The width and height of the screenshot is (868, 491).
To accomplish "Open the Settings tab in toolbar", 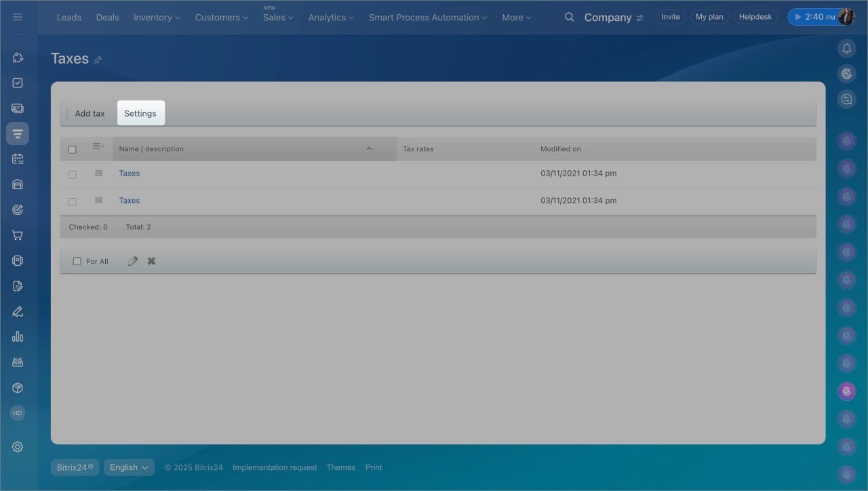I will tap(140, 113).
